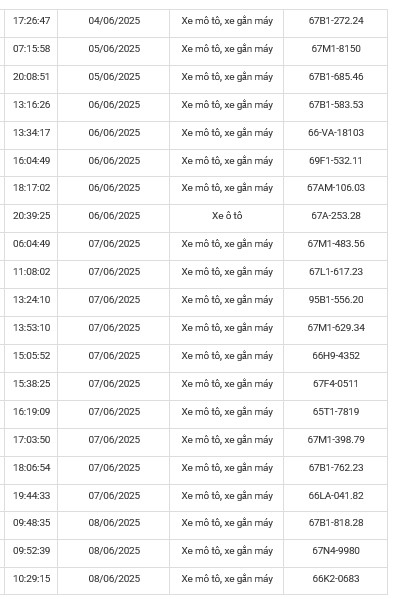The image size is (393, 599).
Task: Select plate 66K2-0683 in last row
Action: point(336,578)
